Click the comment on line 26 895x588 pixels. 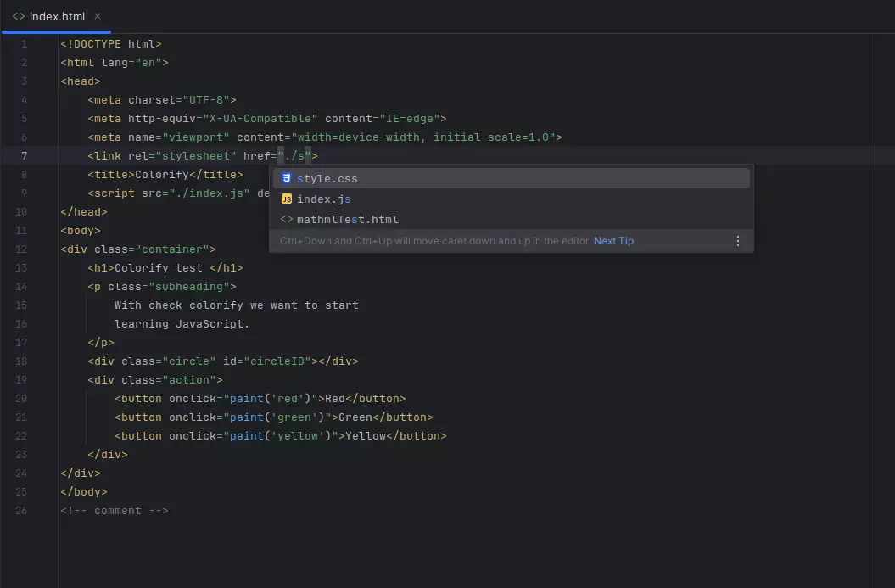[115, 511]
